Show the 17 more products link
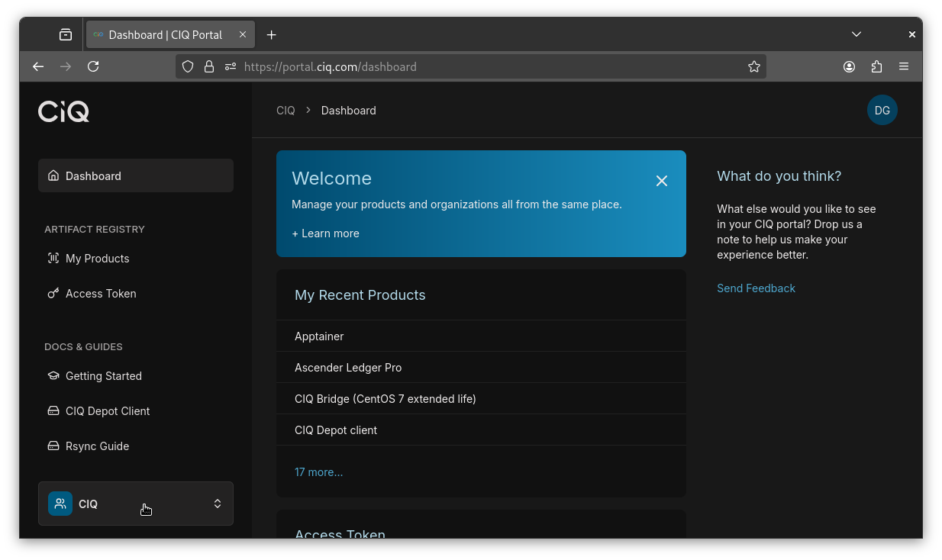942x560 pixels. [x=318, y=472]
